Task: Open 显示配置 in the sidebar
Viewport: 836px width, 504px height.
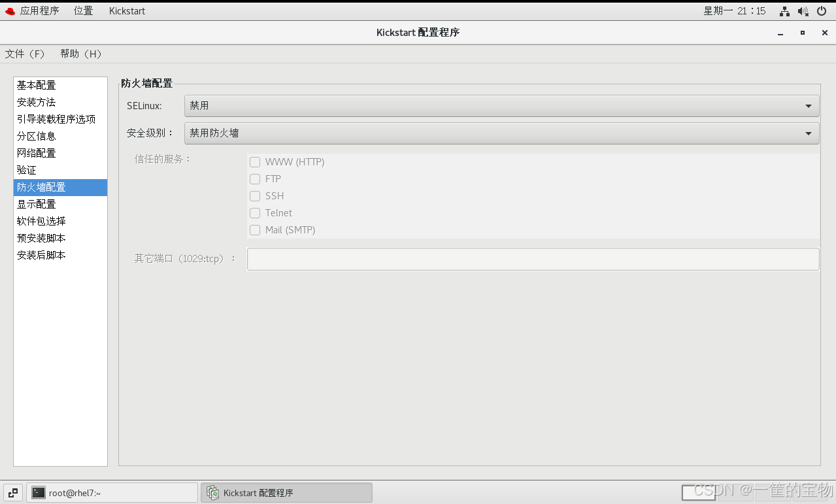Action: coord(60,205)
